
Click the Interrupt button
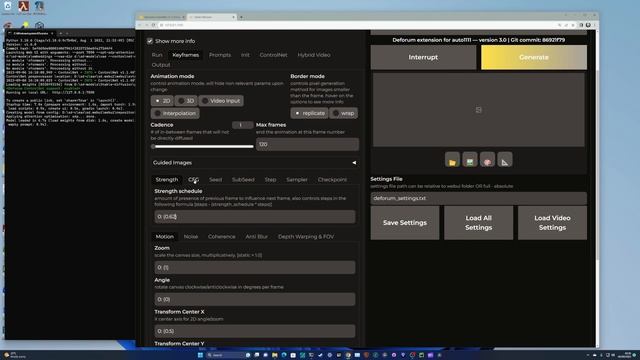pos(423,57)
